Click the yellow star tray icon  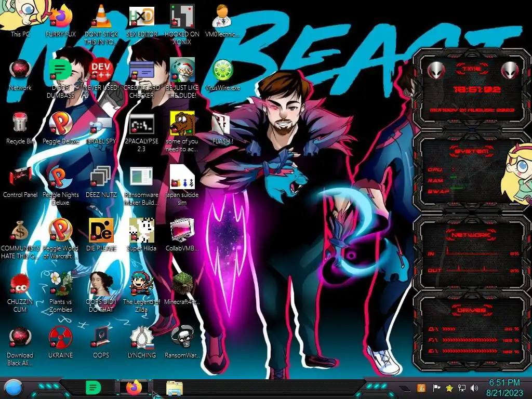click(x=449, y=388)
